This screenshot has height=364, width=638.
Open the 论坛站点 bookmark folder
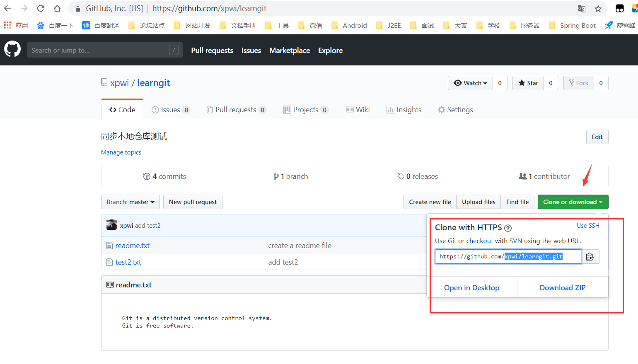tap(147, 25)
